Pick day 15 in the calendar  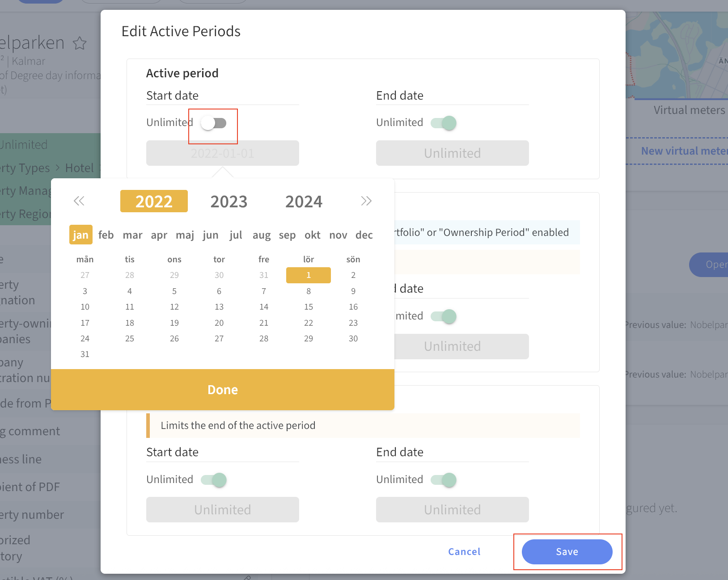click(309, 307)
